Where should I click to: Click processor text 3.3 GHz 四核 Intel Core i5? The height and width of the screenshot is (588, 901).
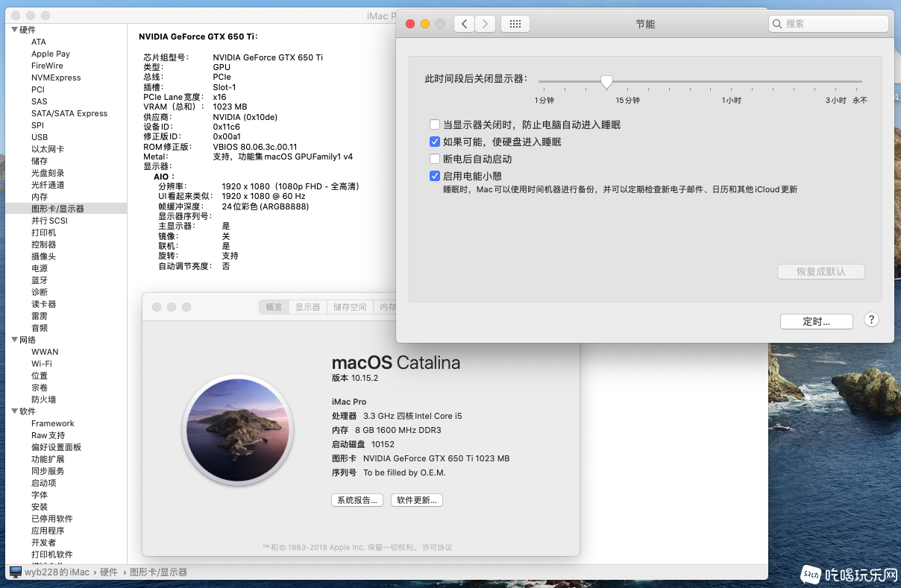pos(413,416)
